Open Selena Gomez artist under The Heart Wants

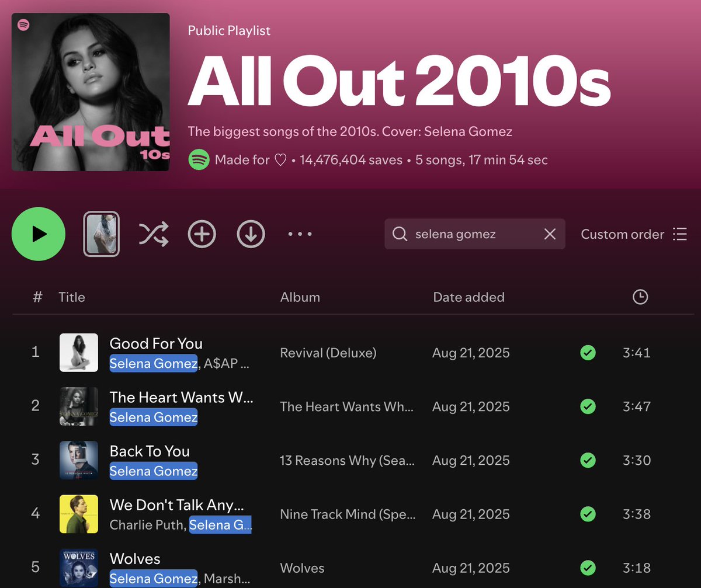(x=154, y=417)
